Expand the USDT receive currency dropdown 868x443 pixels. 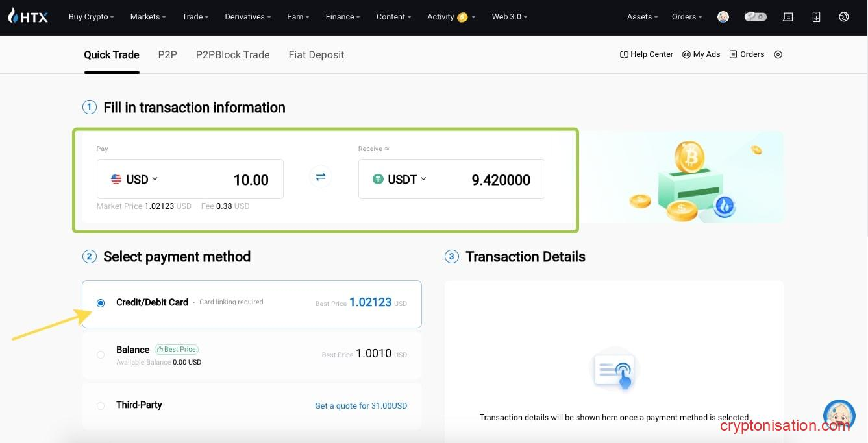400,179
